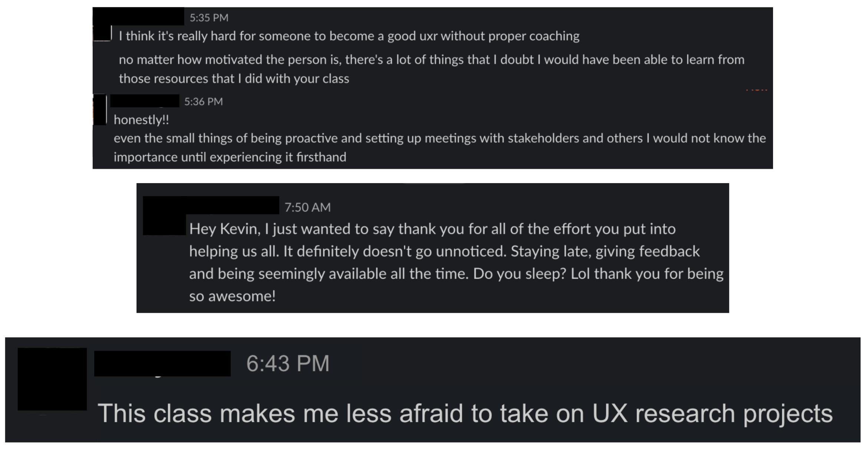Click the 'so awesome!' closing line
The width and height of the screenshot is (868, 450).
[232, 296]
